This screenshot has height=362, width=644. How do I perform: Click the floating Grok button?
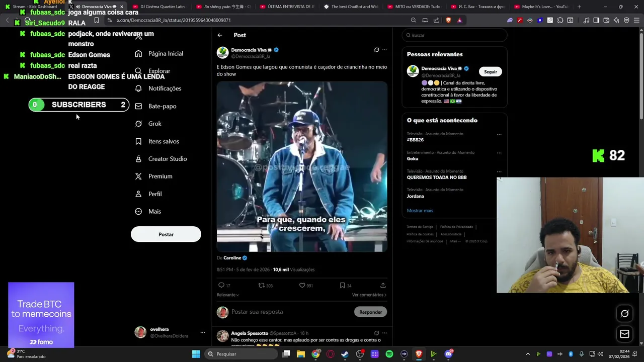coord(624,313)
